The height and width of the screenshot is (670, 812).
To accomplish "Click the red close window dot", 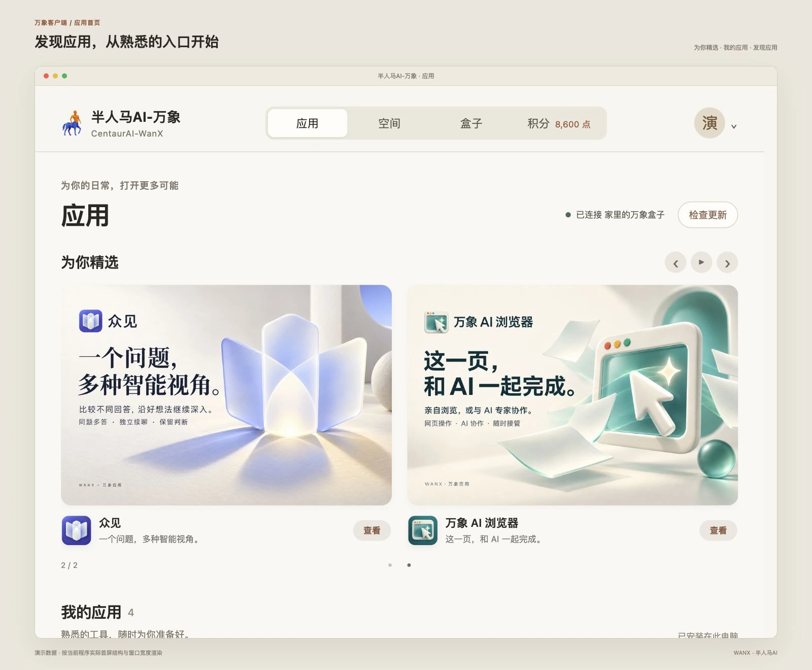I will tap(46, 76).
